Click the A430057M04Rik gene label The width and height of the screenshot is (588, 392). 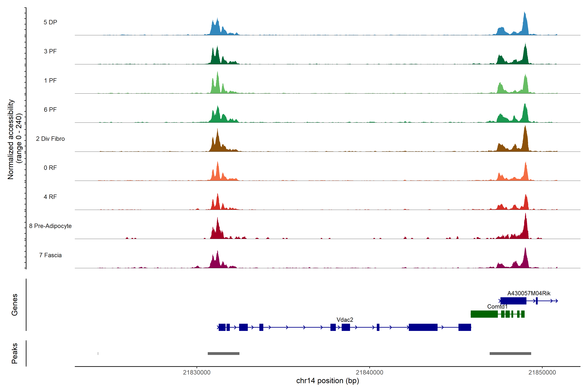pyautogui.click(x=529, y=293)
